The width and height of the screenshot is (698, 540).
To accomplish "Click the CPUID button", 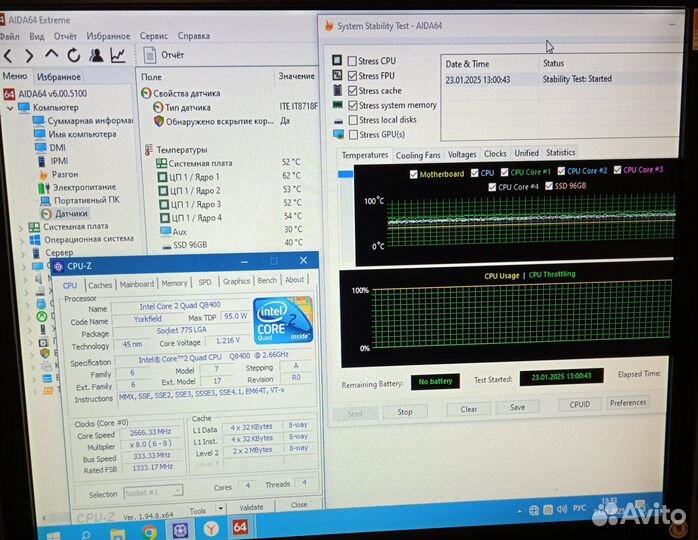I will pos(580,404).
